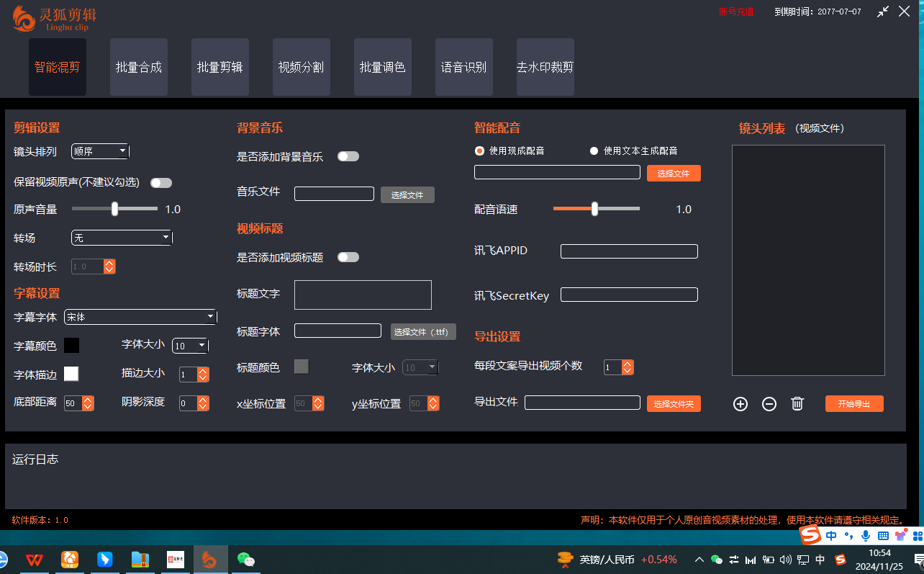The width and height of the screenshot is (924, 574).
Task: Toggle keep original video sound
Action: coord(161,183)
